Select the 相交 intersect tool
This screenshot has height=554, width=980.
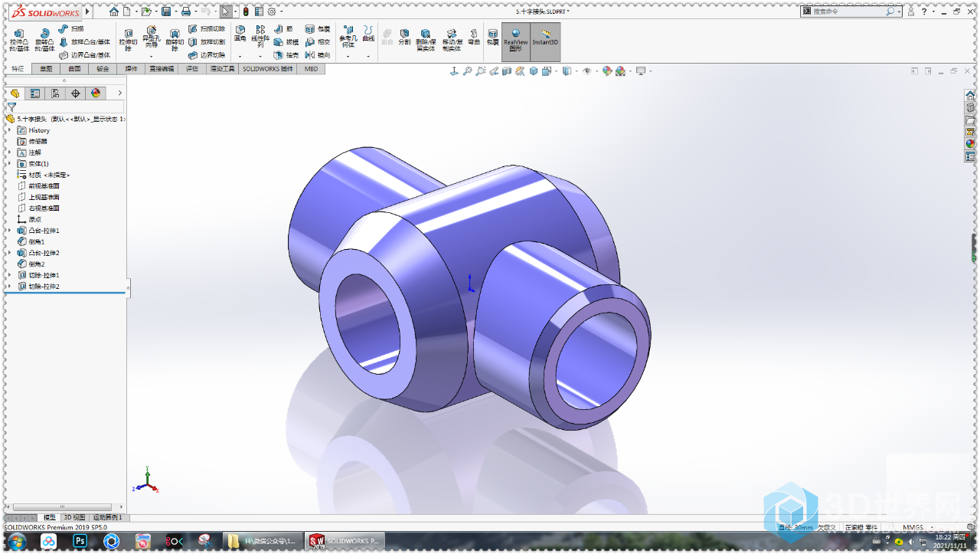pyautogui.click(x=318, y=42)
